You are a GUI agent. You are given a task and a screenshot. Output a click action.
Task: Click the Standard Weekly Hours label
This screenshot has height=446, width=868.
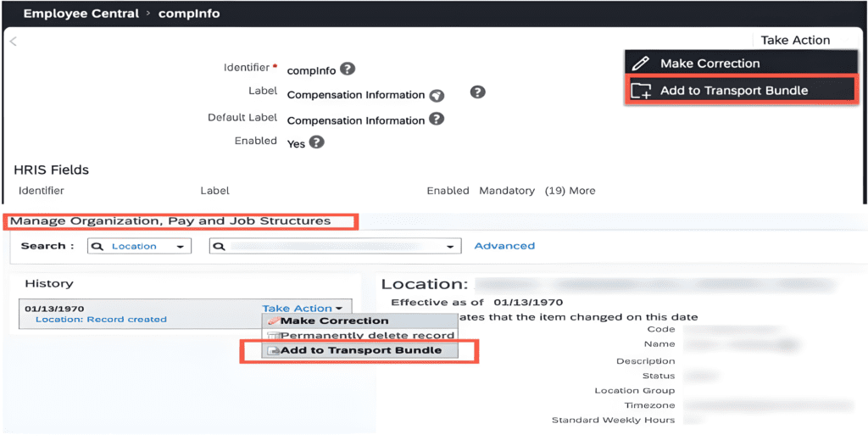pos(614,421)
